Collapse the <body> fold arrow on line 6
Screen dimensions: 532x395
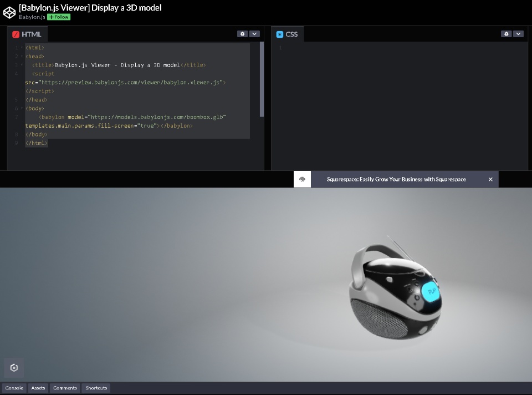pyautogui.click(x=22, y=108)
